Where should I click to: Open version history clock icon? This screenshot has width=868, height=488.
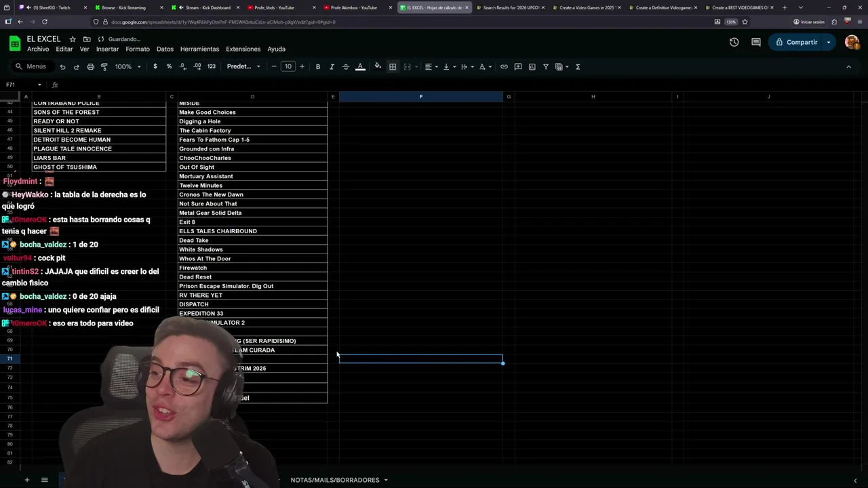(x=734, y=42)
